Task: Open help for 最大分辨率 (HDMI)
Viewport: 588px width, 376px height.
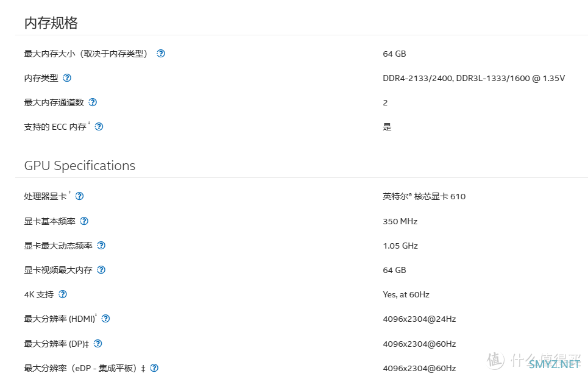Action: click(106, 319)
